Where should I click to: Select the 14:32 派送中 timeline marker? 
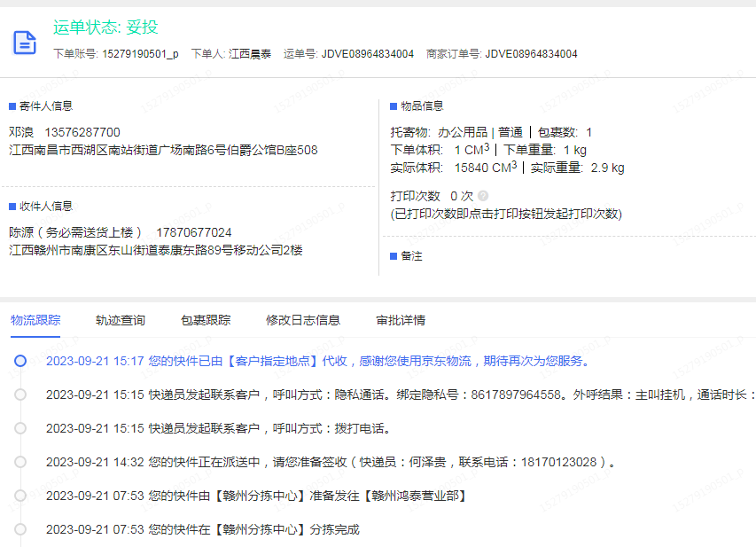click(20, 462)
